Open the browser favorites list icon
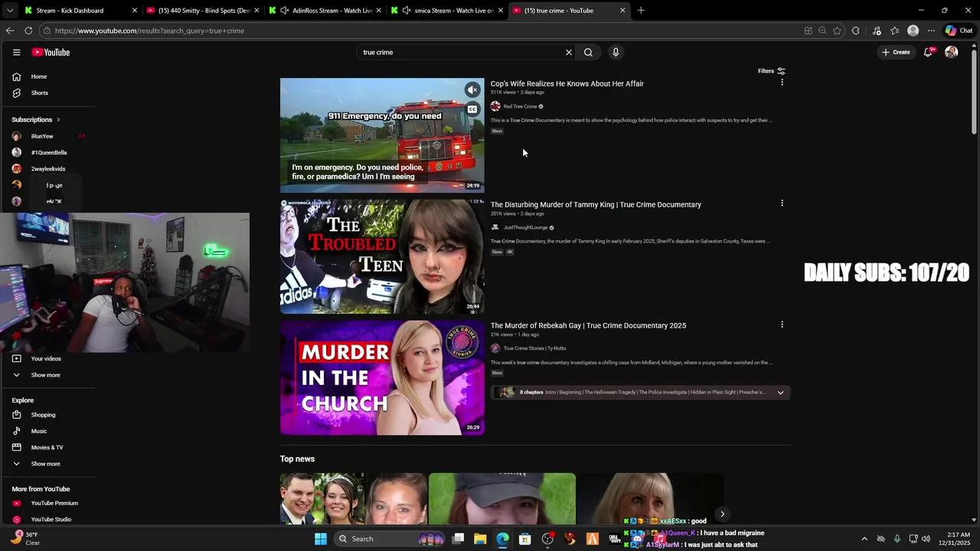 tap(894, 31)
